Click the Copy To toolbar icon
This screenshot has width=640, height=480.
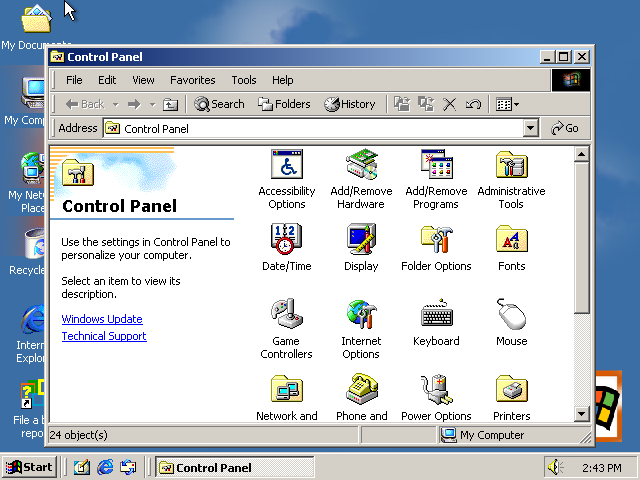click(x=426, y=104)
